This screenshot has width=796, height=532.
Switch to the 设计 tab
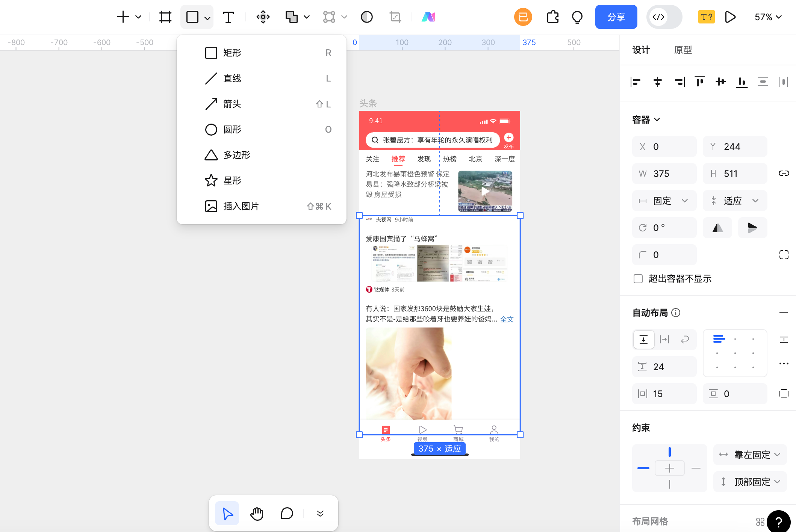tap(641, 50)
